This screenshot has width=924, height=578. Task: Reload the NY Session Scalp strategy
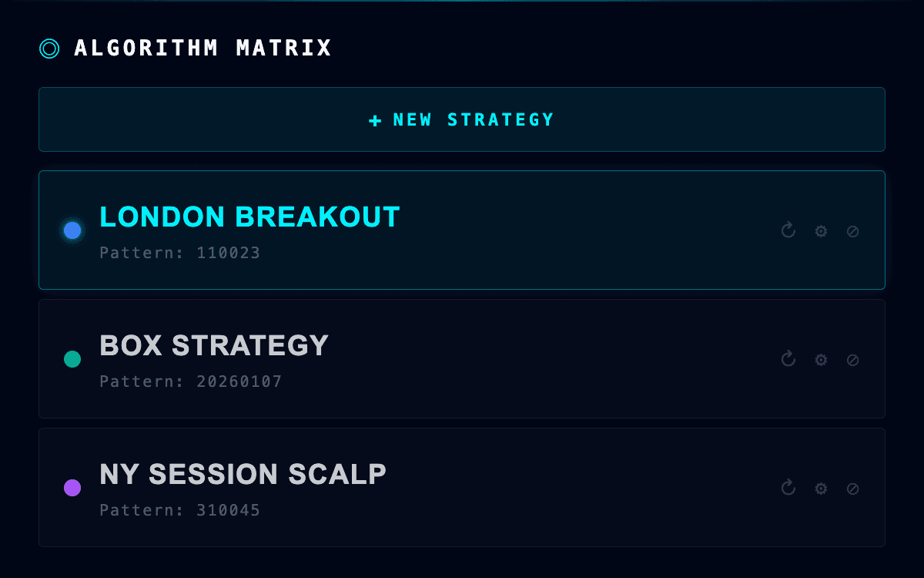(x=788, y=488)
